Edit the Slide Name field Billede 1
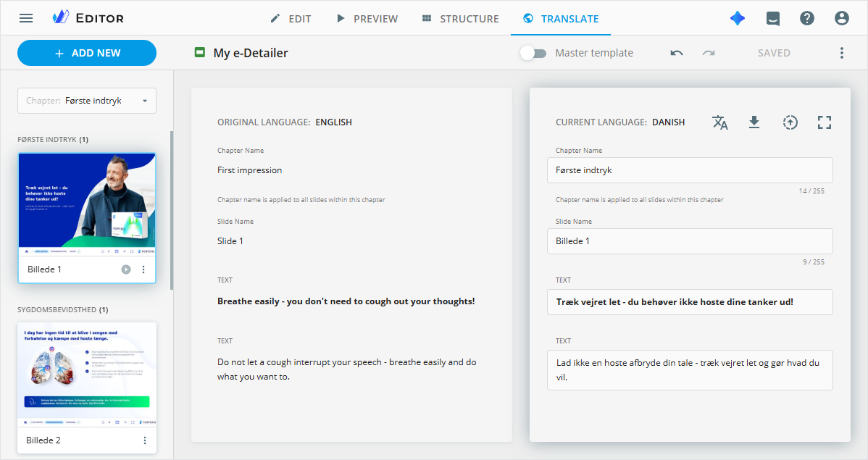 click(x=690, y=241)
